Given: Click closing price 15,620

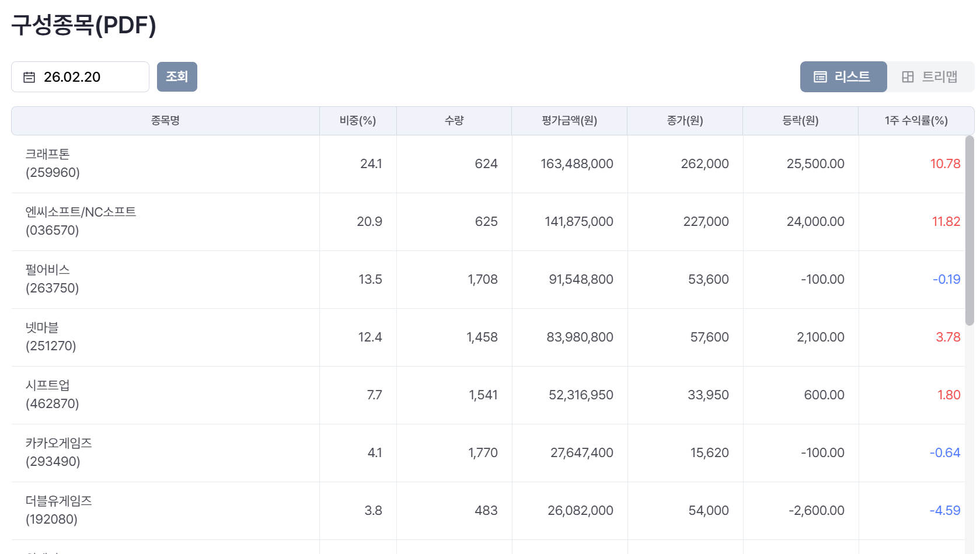Looking at the screenshot, I should click(710, 452).
